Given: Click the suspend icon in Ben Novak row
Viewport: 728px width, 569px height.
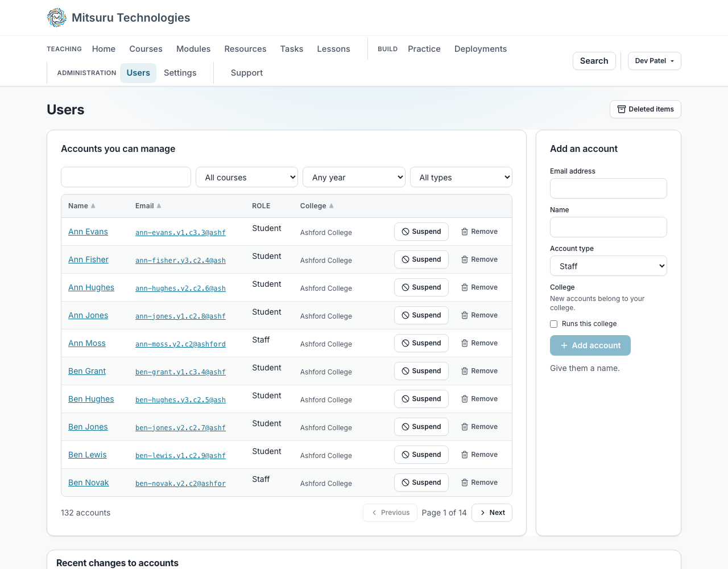Looking at the screenshot, I should pos(406,483).
